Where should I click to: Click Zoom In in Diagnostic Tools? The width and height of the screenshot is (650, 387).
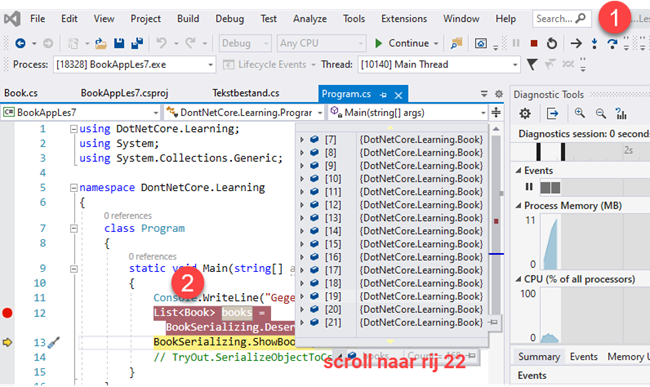pyautogui.click(x=580, y=113)
